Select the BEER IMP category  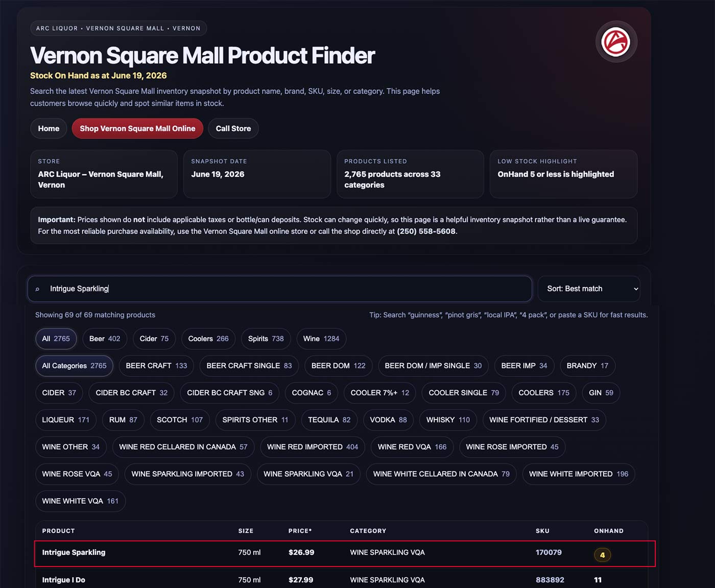524,366
